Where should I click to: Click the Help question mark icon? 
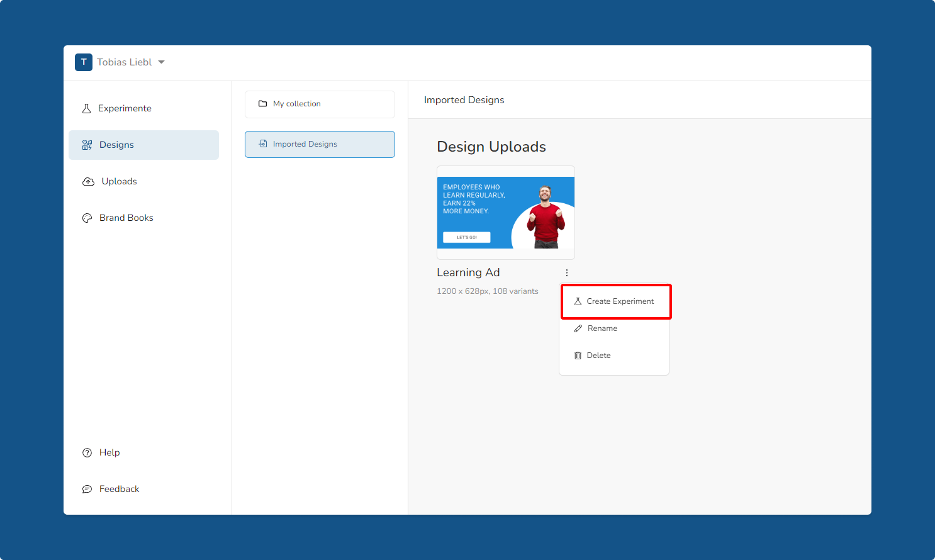pyautogui.click(x=87, y=452)
